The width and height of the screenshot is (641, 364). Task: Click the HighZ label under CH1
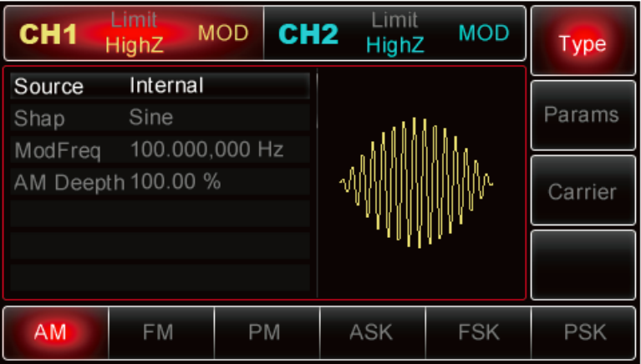pos(133,46)
